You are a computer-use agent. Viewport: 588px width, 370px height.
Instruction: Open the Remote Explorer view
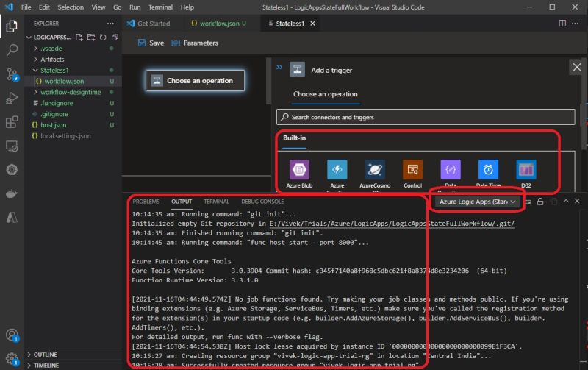click(12, 146)
